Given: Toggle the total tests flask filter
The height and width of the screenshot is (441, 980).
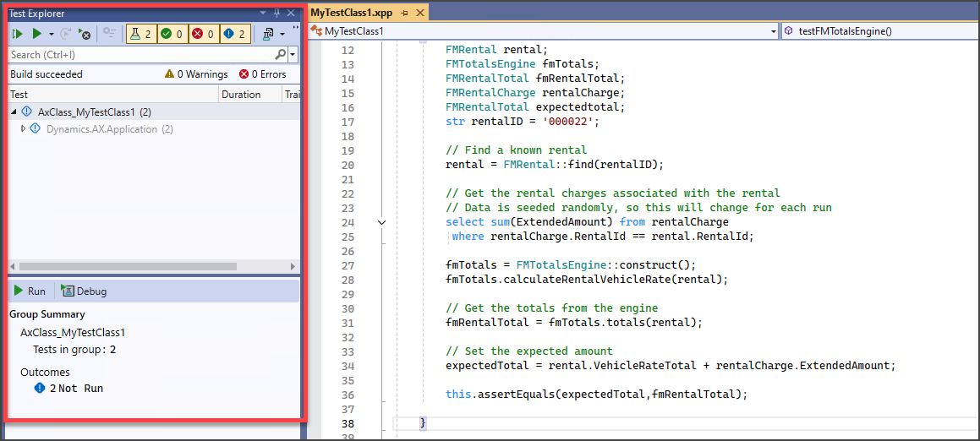Looking at the screenshot, I should coord(140,34).
